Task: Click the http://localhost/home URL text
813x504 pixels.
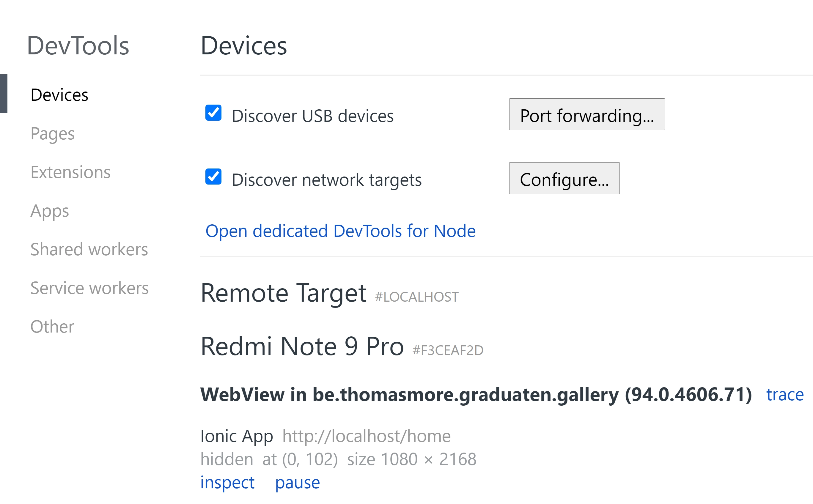Action: [x=366, y=435]
